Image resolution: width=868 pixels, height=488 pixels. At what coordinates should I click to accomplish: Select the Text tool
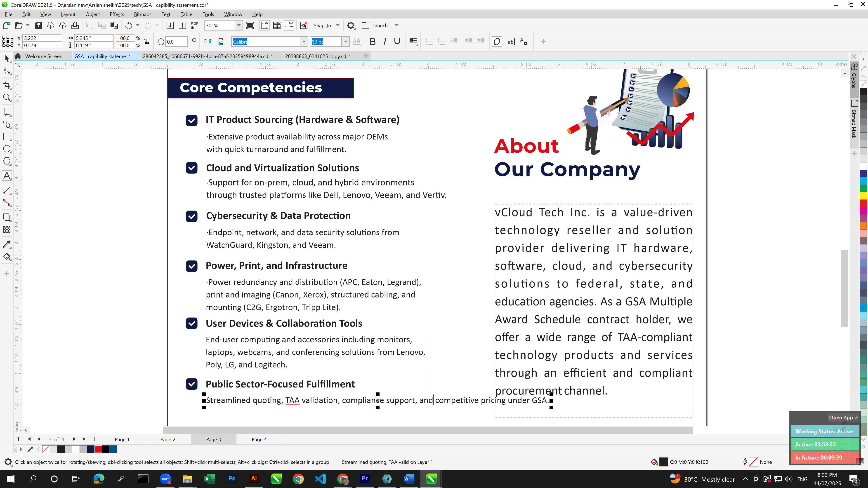pos(7,176)
